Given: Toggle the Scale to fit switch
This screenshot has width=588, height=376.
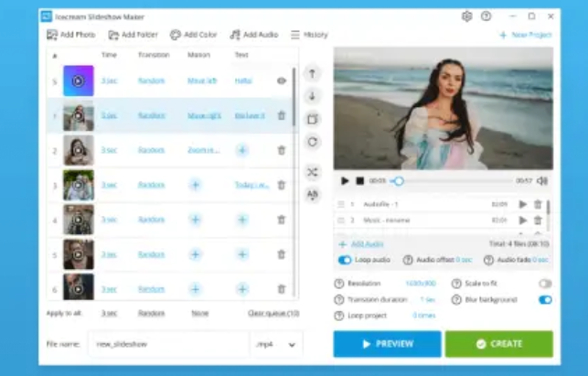Looking at the screenshot, I should click(x=545, y=284).
